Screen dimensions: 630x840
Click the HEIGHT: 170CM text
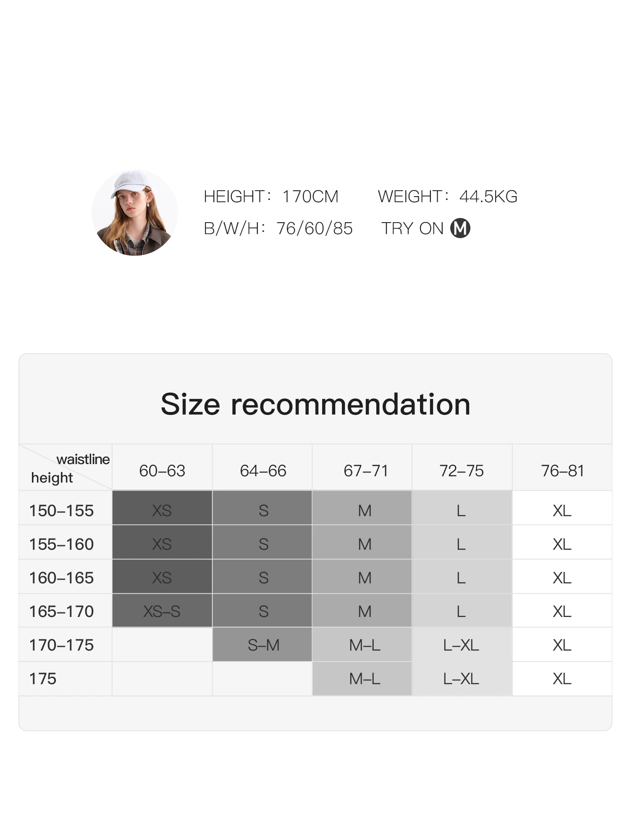[271, 197]
